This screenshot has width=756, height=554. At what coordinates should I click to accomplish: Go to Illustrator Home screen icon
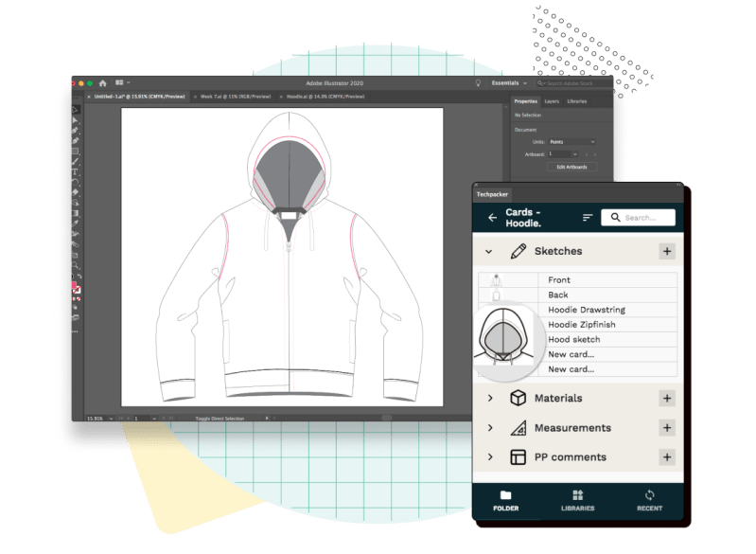103,83
